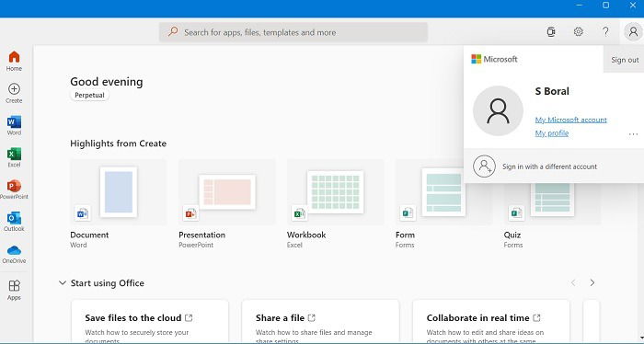Open the My profile link

coord(552,133)
